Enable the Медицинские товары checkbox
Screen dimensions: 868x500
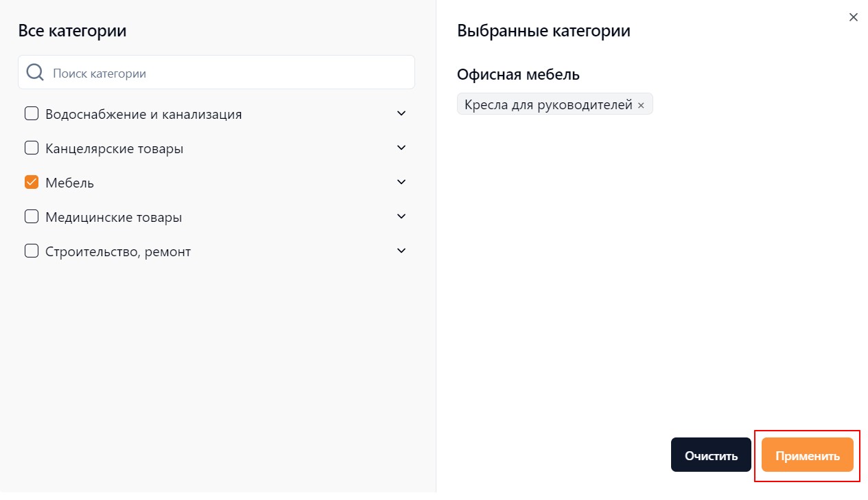tap(32, 216)
